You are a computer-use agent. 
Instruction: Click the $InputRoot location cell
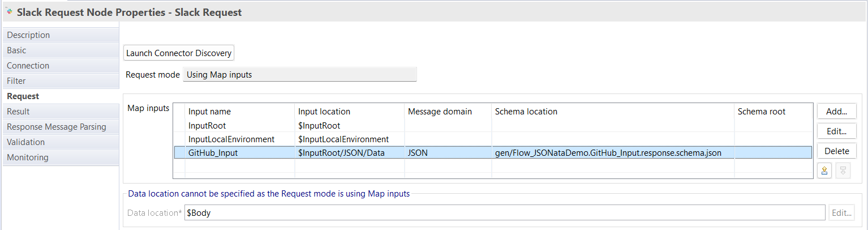(x=319, y=126)
